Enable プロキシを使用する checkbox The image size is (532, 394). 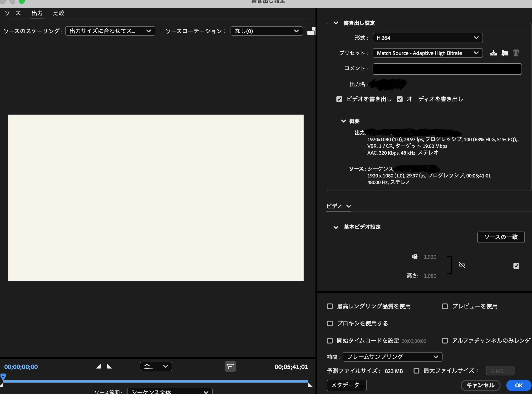pos(330,323)
